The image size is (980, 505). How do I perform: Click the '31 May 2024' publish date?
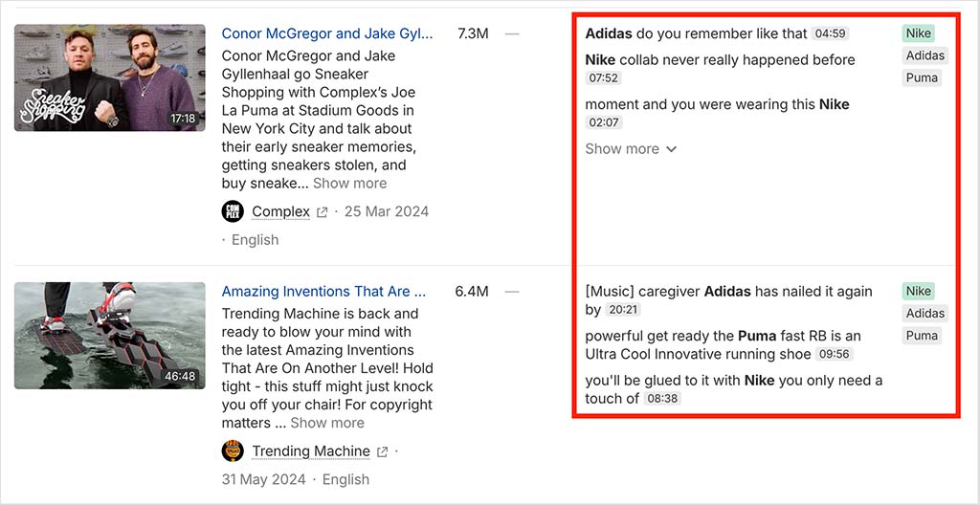tap(264, 479)
